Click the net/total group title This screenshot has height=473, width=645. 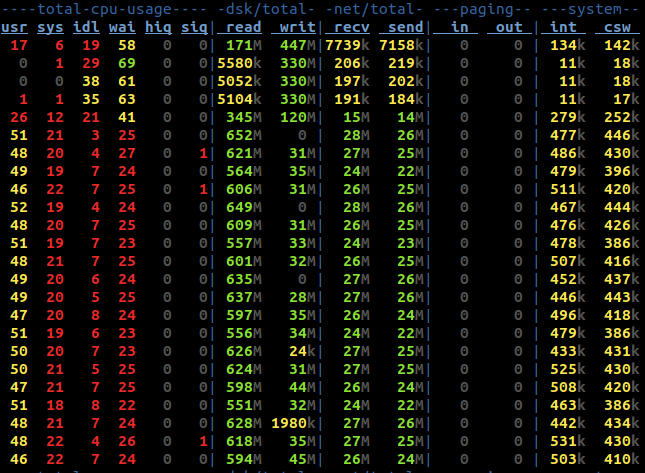[374, 9]
